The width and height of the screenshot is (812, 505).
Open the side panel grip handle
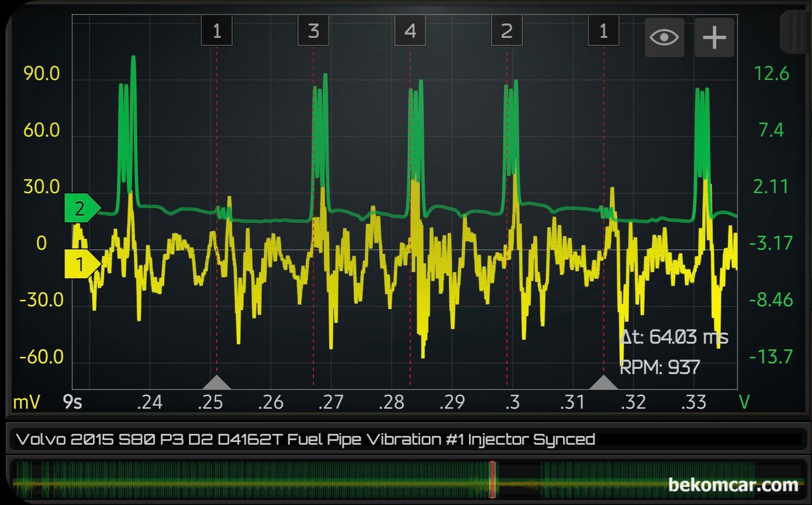coord(795,33)
